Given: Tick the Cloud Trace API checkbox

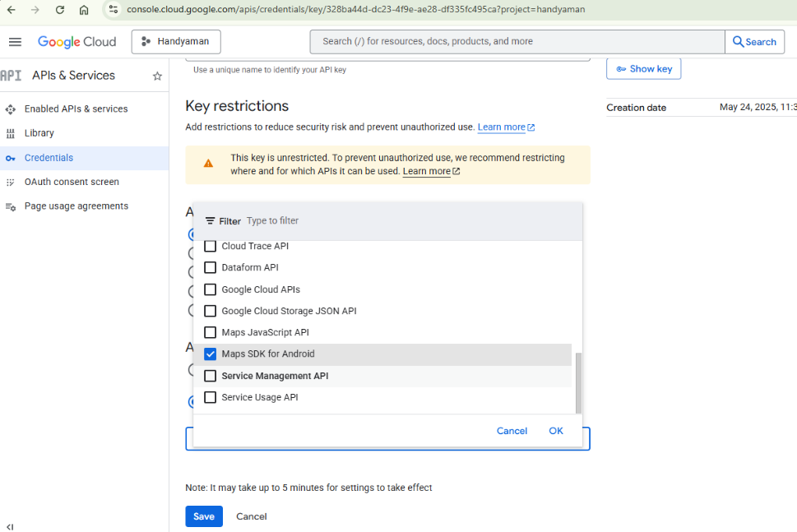Looking at the screenshot, I should (x=211, y=247).
